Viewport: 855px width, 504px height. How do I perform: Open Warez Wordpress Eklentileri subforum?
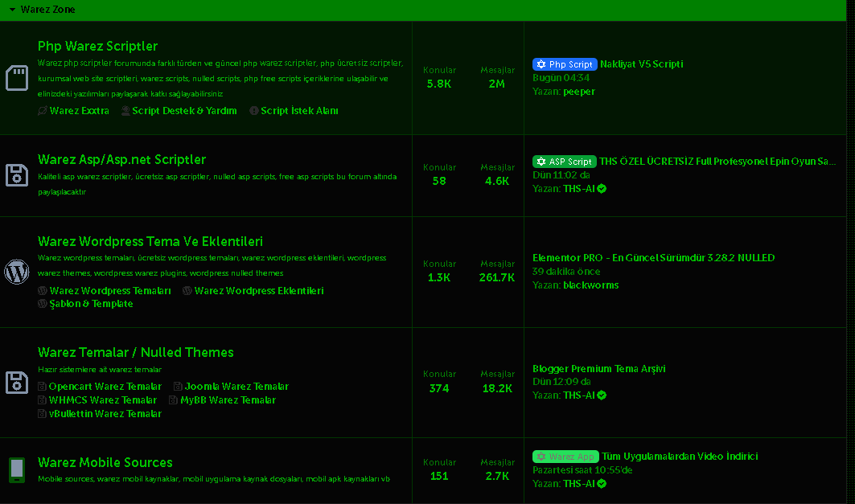259,291
